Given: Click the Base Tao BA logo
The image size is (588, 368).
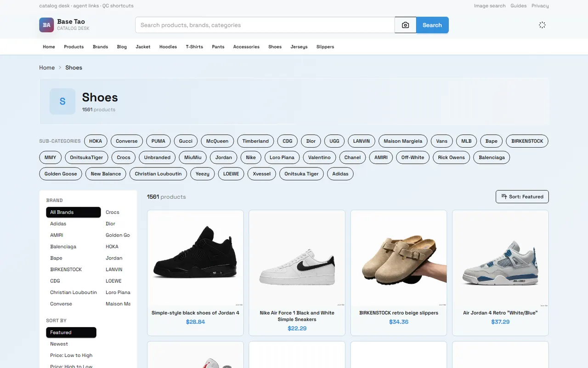Looking at the screenshot, I should coord(46,25).
